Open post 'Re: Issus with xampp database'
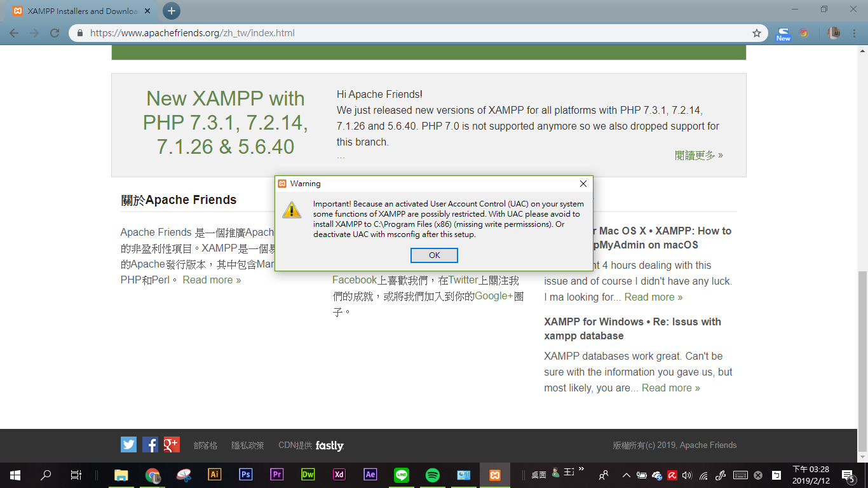868x488 pixels. [x=632, y=329]
